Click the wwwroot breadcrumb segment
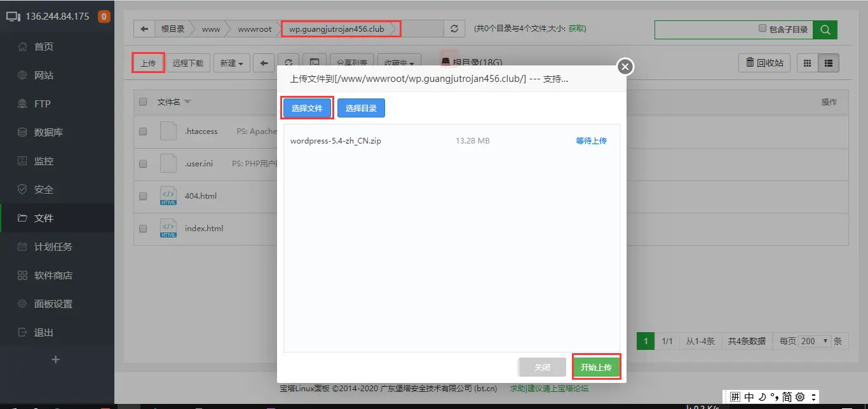868x409 pixels. (x=254, y=29)
